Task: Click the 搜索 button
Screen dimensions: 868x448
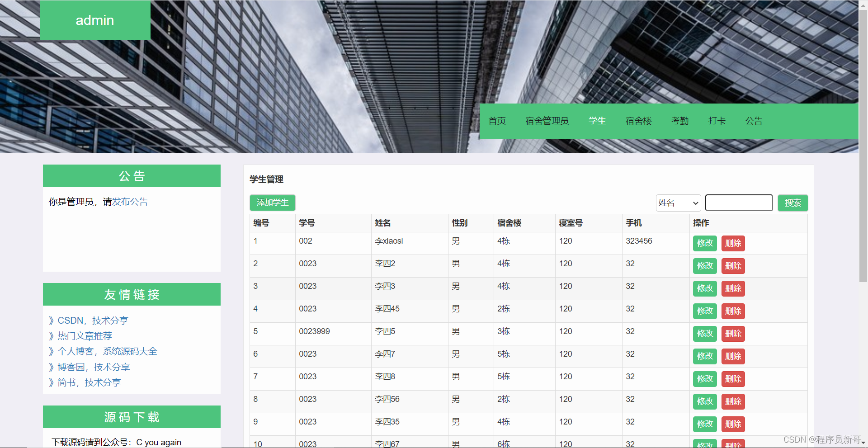Action: coord(793,203)
